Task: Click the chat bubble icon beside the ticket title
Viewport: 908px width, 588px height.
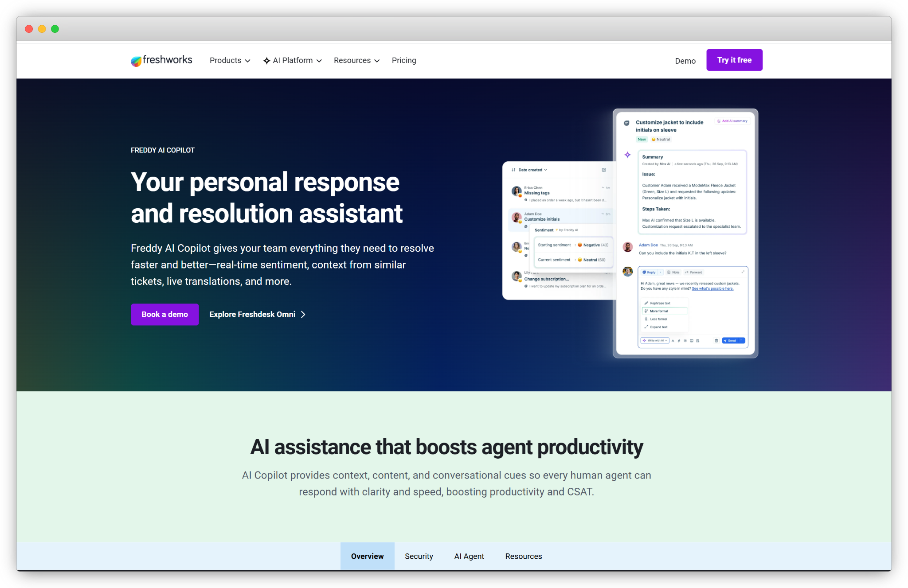Action: pos(626,123)
